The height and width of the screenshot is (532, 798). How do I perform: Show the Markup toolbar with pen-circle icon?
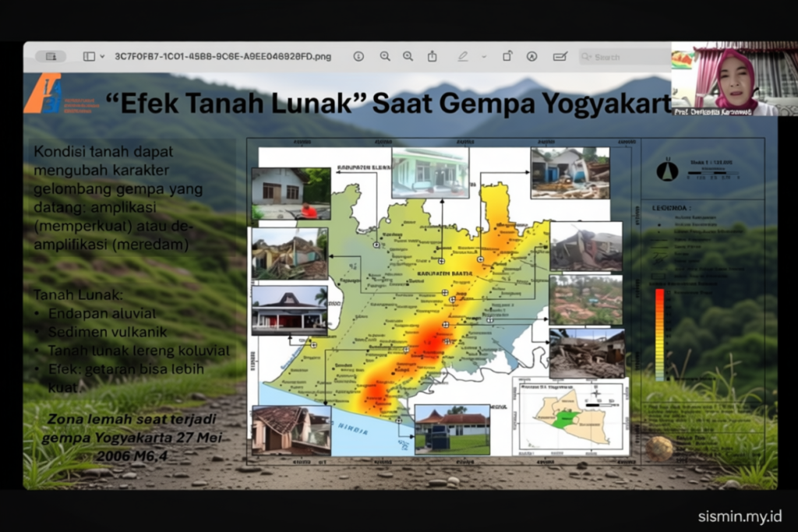[x=532, y=57]
